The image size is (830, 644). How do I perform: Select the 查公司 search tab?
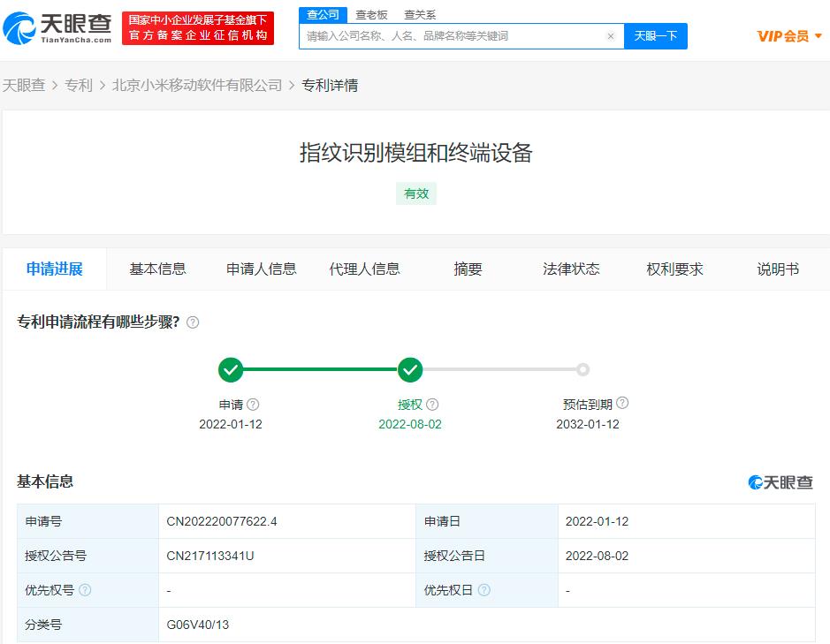(323, 15)
